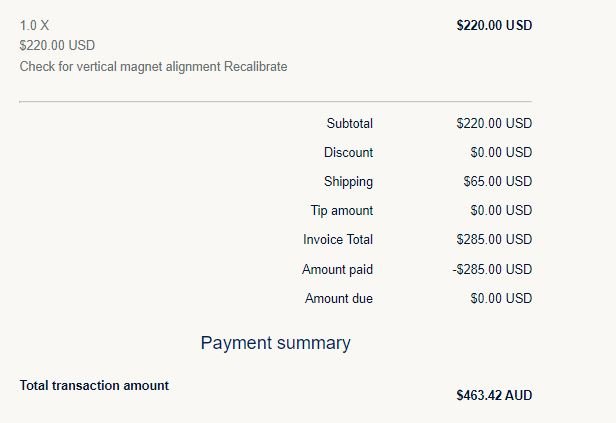
Task: Click the Amount due label
Action: point(339,298)
